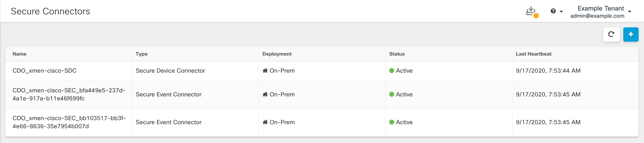
Task: Expand the Example Tenant account dropdown
Action: [601, 8]
